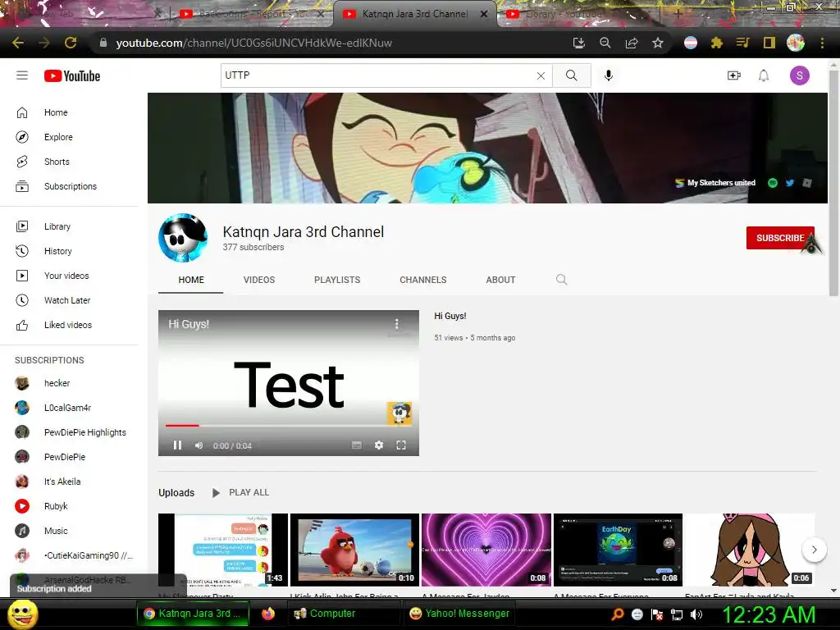Click the Firefox taskbar icon
The width and height of the screenshot is (840, 630).
tap(268, 614)
